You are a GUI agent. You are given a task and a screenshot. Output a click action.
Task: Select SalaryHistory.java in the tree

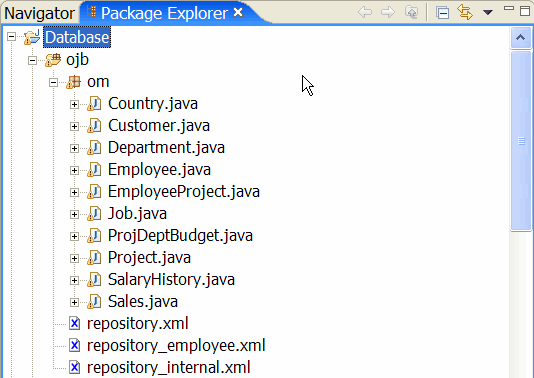point(171,280)
